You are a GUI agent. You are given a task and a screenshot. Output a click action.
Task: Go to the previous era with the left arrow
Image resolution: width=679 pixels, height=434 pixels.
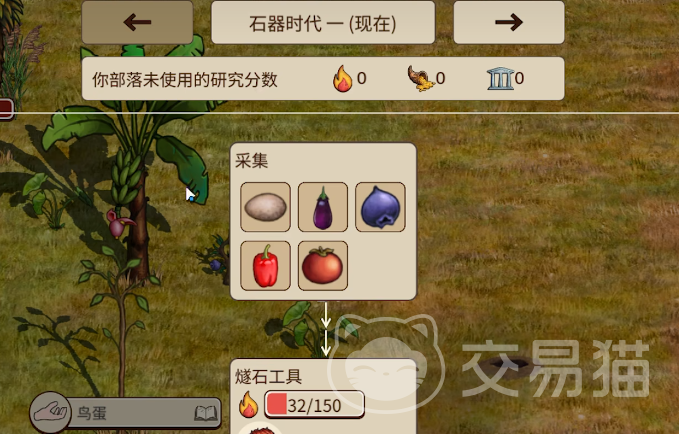coord(137,23)
